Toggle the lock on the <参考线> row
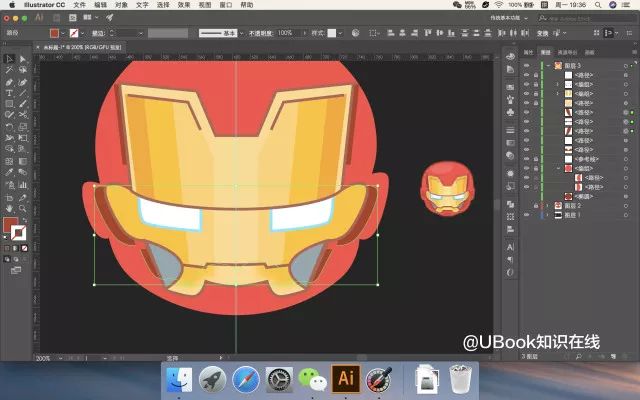640x400 pixels. pyautogui.click(x=536, y=159)
